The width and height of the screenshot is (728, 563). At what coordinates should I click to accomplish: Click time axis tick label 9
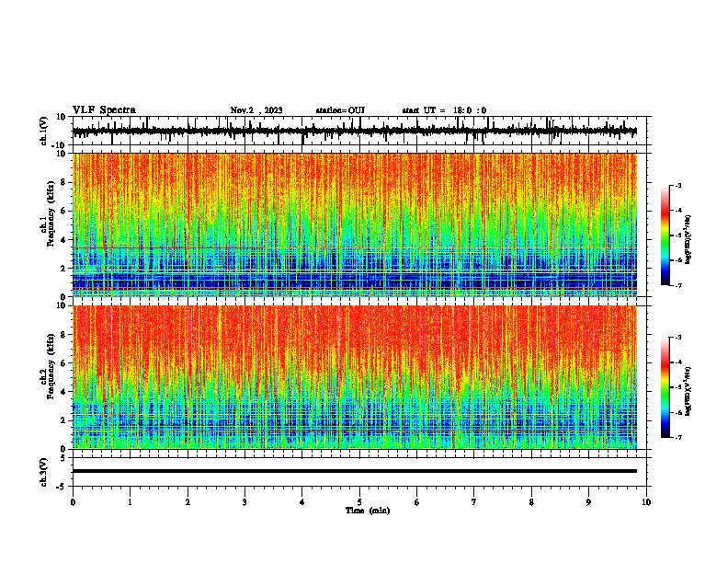click(x=588, y=502)
